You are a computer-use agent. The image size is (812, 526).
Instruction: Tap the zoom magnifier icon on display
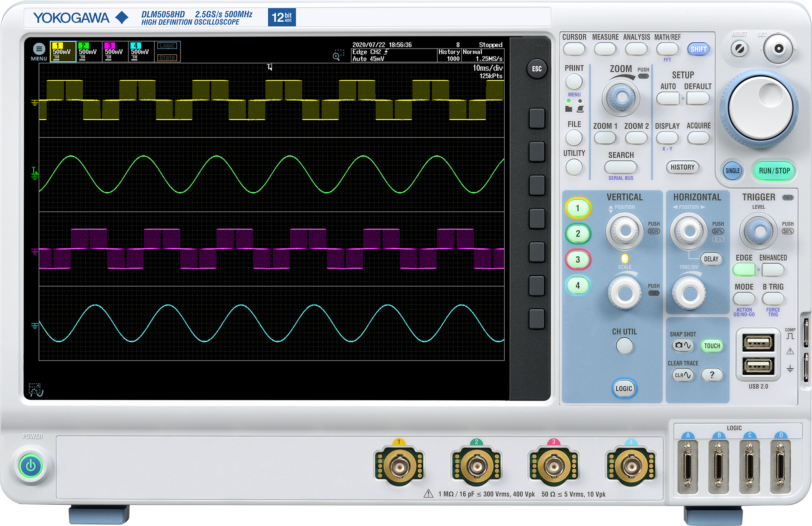[x=338, y=55]
